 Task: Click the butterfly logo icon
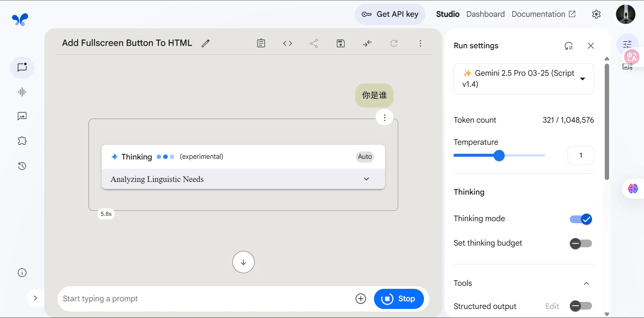tap(20, 19)
